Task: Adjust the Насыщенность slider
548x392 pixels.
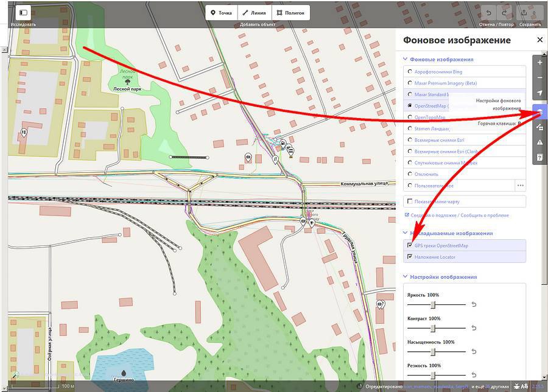Action: click(x=437, y=351)
